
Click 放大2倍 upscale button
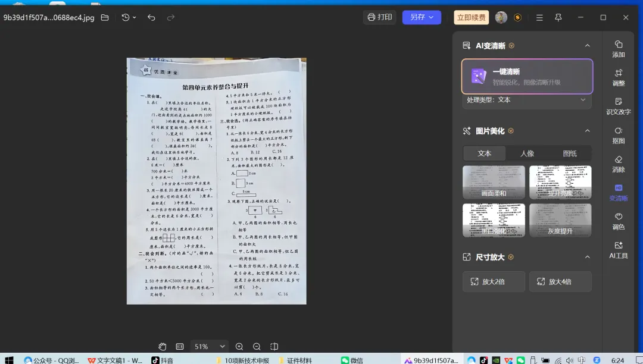494,282
